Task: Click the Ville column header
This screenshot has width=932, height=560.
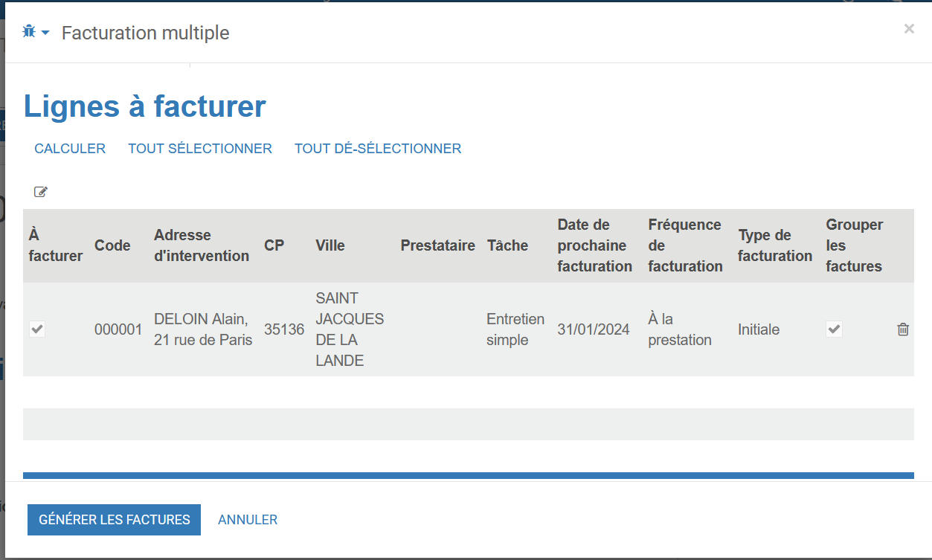Action: click(x=330, y=245)
